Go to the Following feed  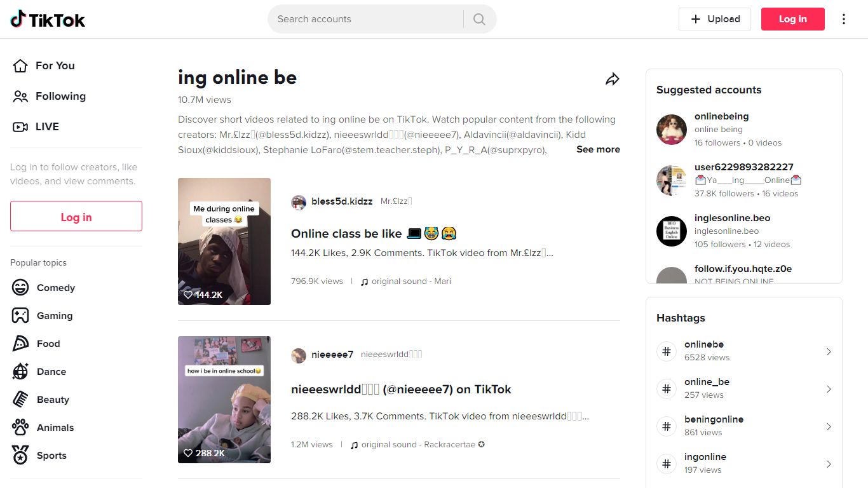(60, 96)
